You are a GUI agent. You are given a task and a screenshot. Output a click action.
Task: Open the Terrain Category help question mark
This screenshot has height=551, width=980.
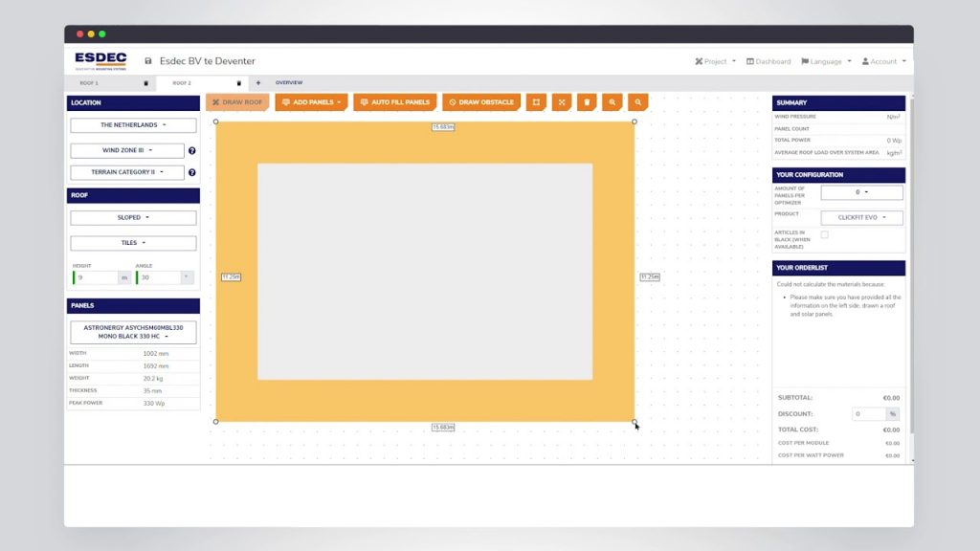tap(192, 172)
